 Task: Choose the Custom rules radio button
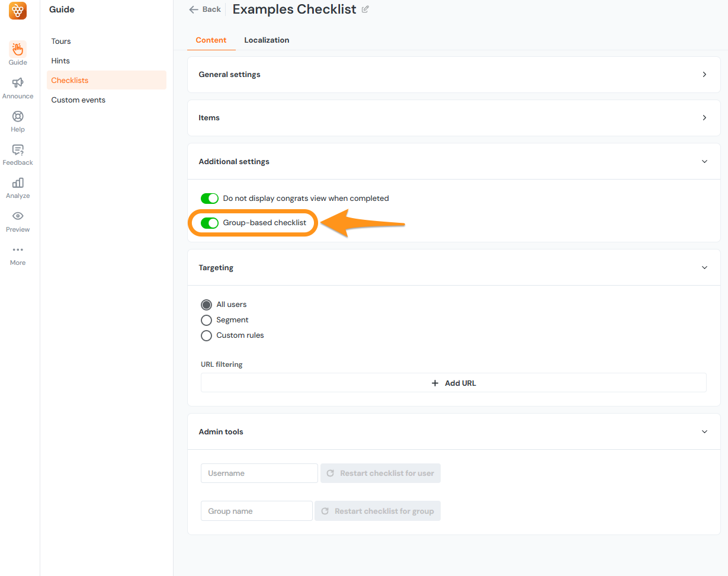point(206,335)
